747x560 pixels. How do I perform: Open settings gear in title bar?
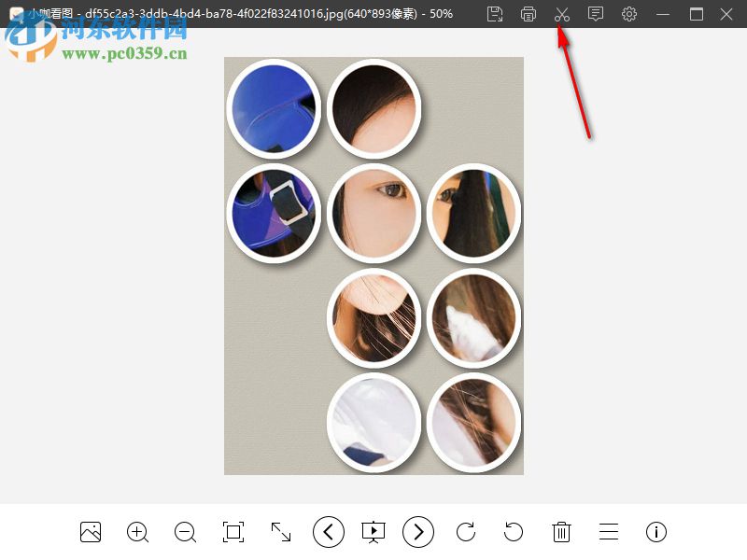click(x=629, y=14)
